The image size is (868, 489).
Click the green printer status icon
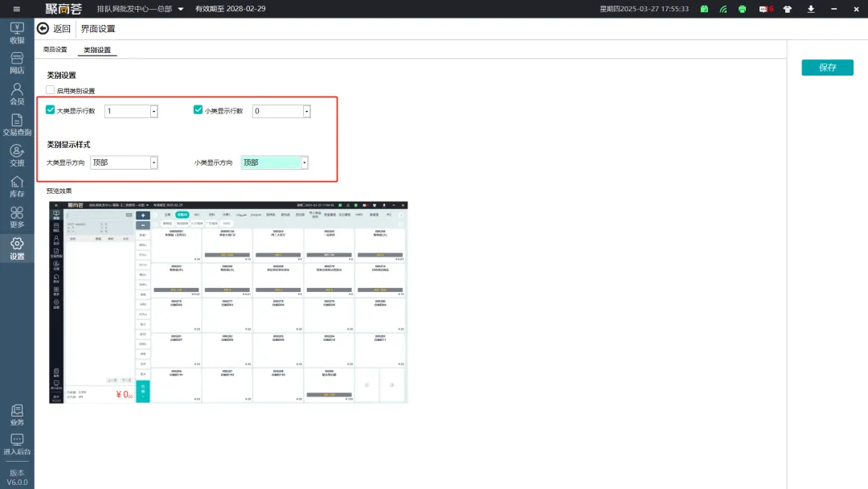click(x=742, y=9)
